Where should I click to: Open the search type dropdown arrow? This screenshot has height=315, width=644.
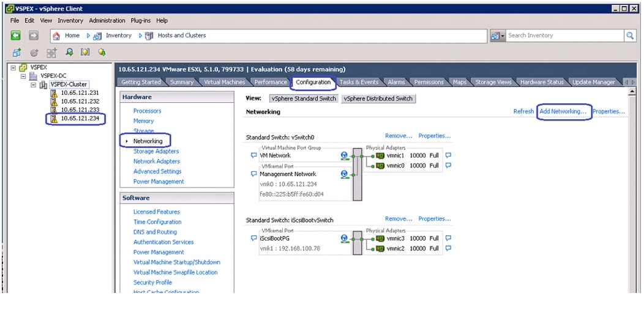coord(503,35)
